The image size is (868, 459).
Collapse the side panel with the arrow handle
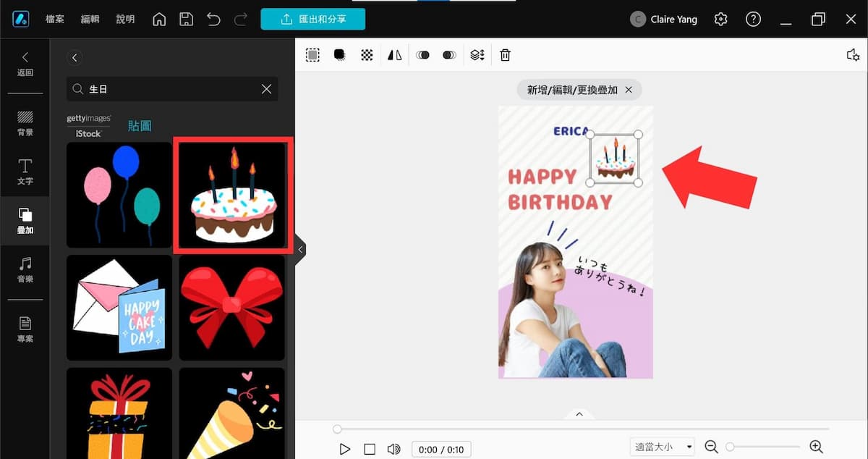pos(300,250)
